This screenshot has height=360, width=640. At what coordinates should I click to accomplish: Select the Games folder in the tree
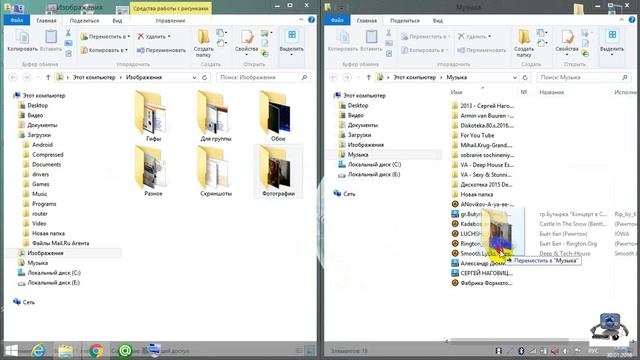[41, 184]
